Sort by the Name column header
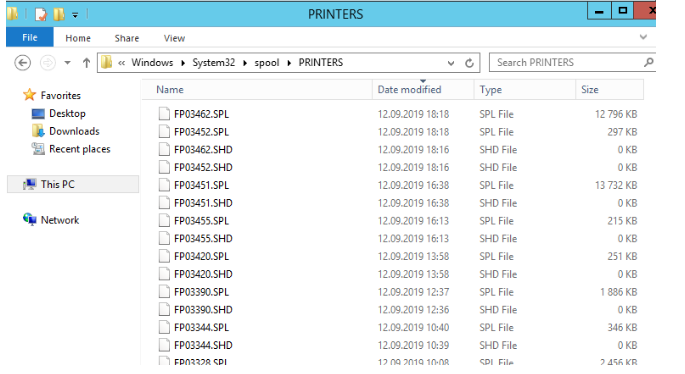The height and width of the screenshot is (374, 685). (258, 90)
